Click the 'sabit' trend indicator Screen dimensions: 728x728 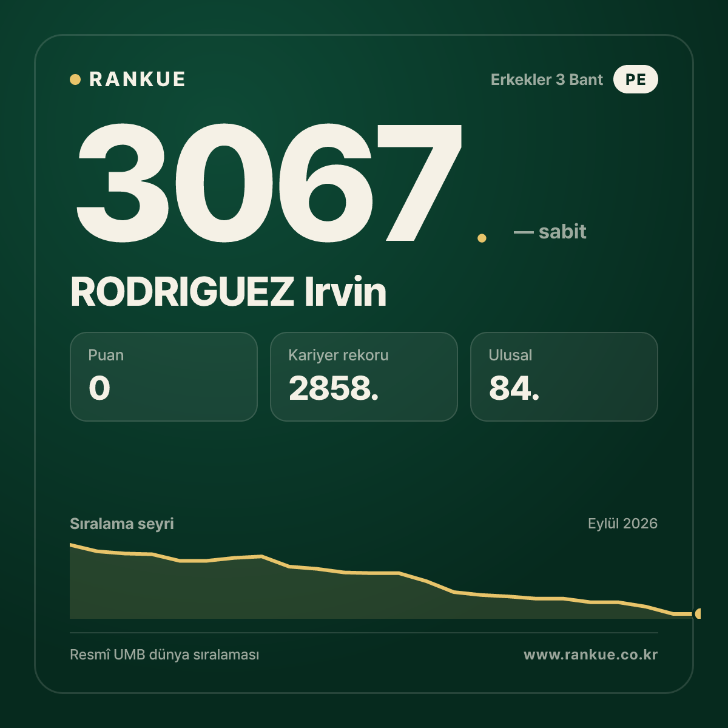(x=550, y=232)
